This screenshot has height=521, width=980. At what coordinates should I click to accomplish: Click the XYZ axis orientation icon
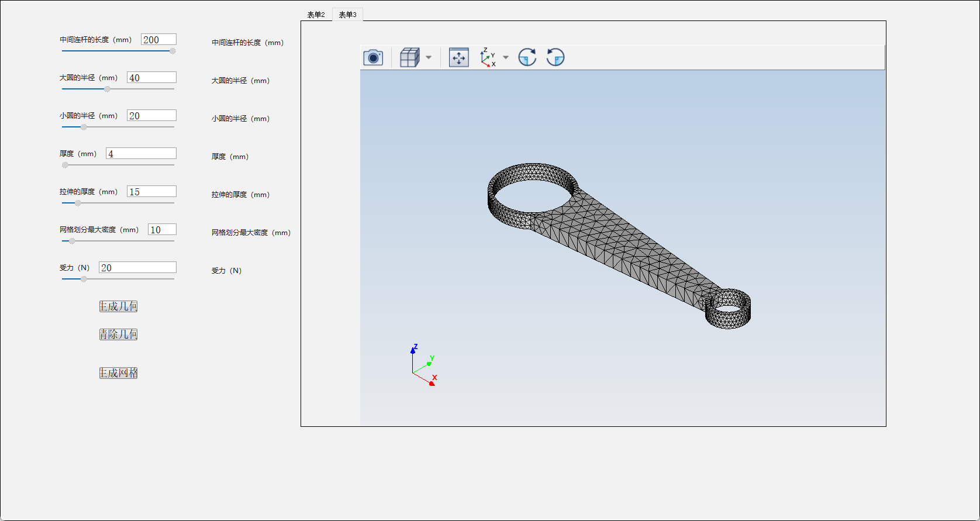click(x=488, y=57)
